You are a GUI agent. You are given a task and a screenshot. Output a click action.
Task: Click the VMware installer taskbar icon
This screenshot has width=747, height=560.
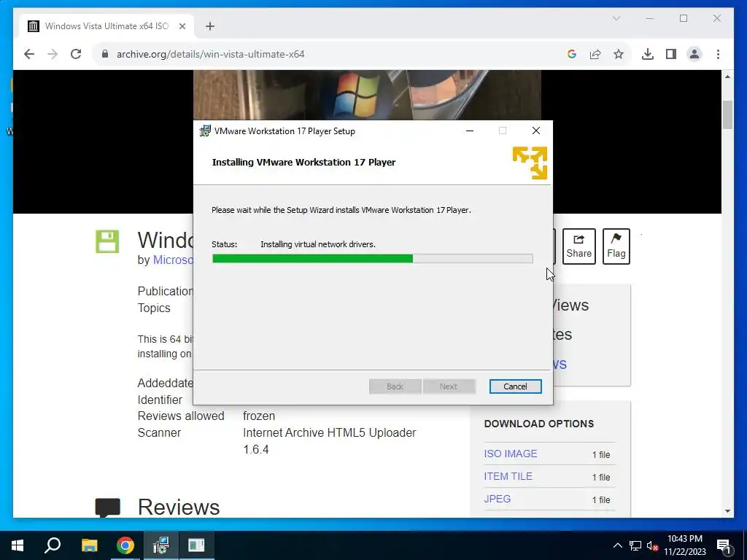(161, 545)
